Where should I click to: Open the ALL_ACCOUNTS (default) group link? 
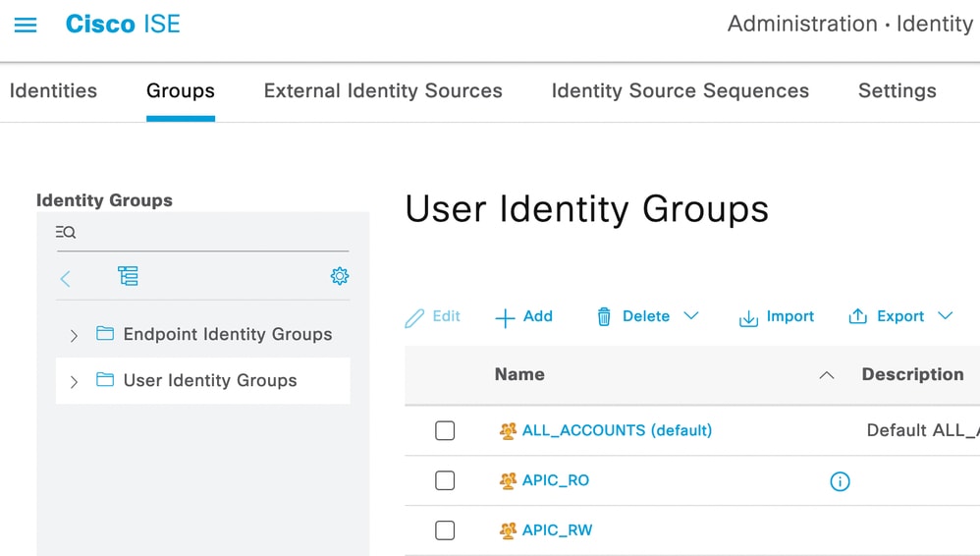617,430
